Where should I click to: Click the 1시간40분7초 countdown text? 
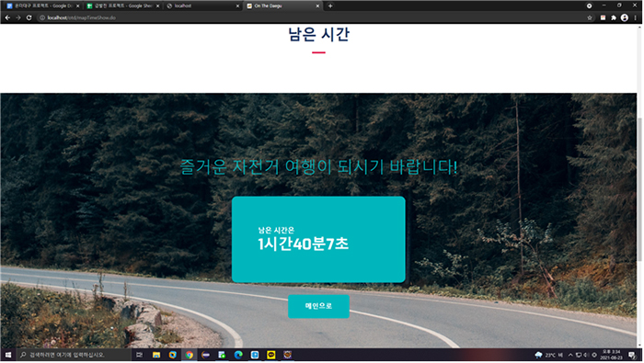pyautogui.click(x=303, y=244)
